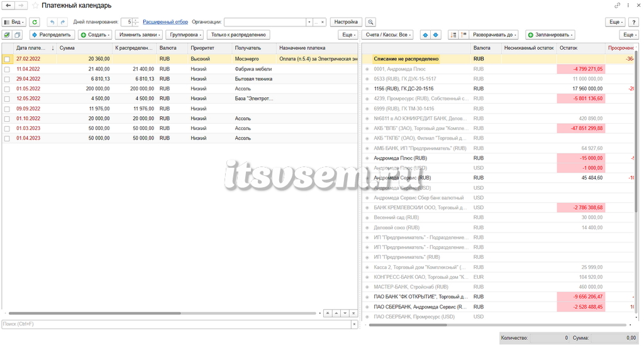Open the Создать dropdown
Viewport: 644px width, 348px height.
(x=96, y=35)
